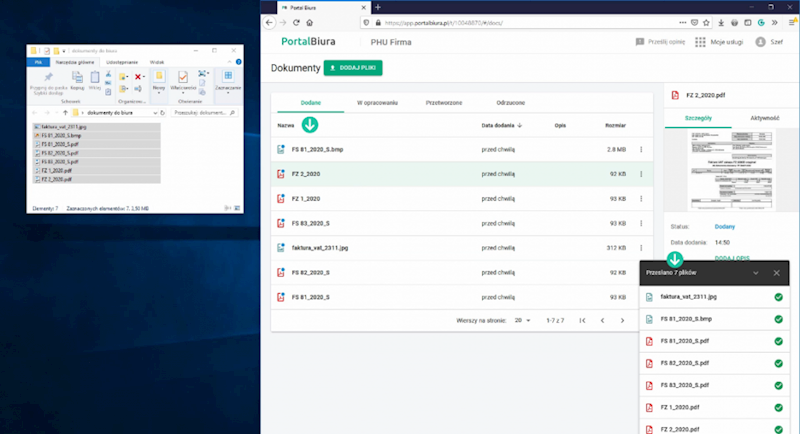Image resolution: width=800 pixels, height=434 pixels.
Task: Open browser hamburger menu
Action: 792,22
